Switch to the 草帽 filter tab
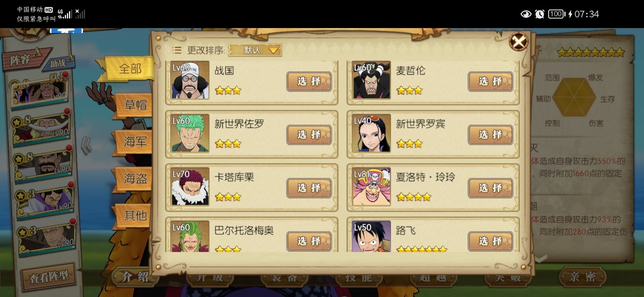644x297 pixels. [x=134, y=105]
